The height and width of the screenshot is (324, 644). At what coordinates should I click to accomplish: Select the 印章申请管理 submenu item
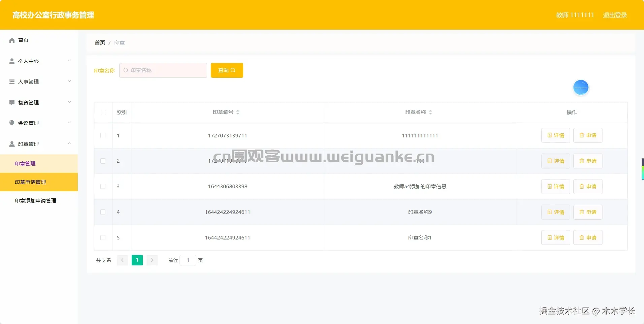tap(39, 182)
